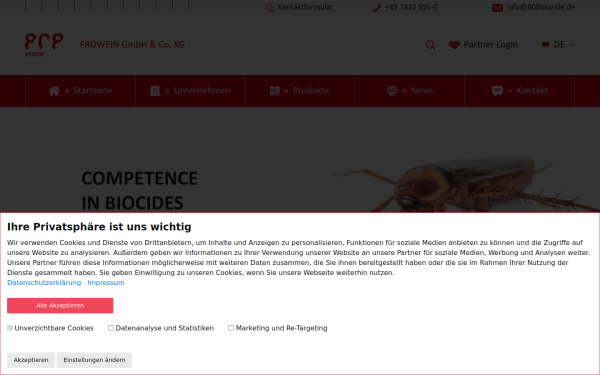Open the Produkte menu item

coord(300,91)
